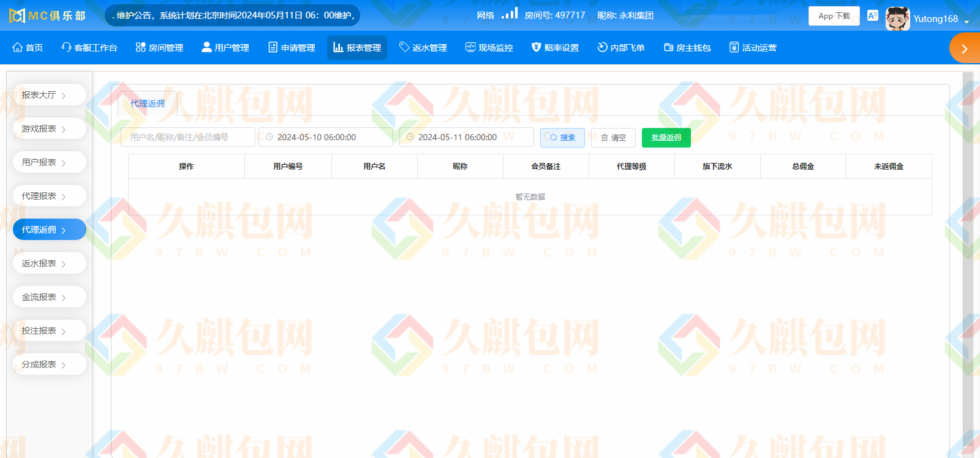
Task: Click the shield icon for 赔率设置
Action: coord(536,47)
